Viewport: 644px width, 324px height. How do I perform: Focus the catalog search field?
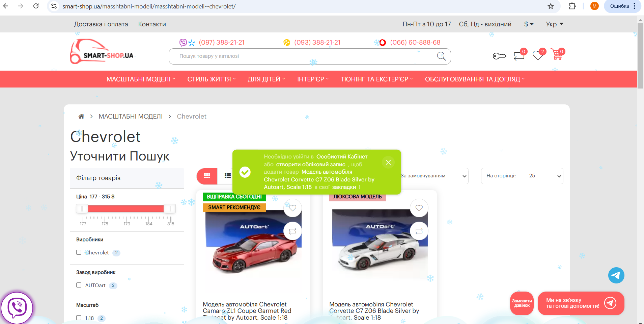pyautogui.click(x=310, y=56)
